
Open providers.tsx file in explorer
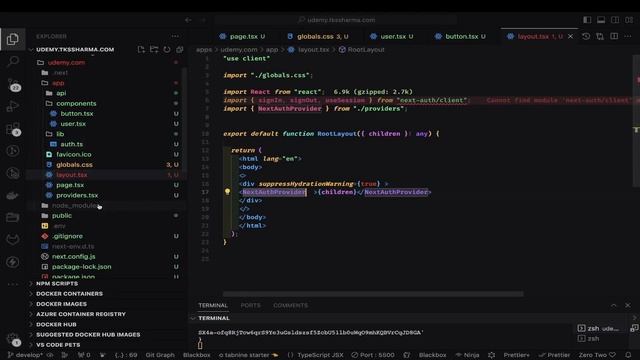point(77,195)
